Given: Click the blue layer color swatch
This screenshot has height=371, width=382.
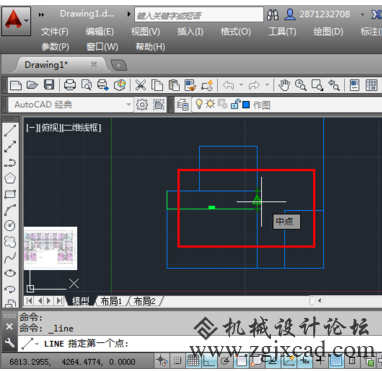Looking at the screenshot, I should [x=246, y=105].
